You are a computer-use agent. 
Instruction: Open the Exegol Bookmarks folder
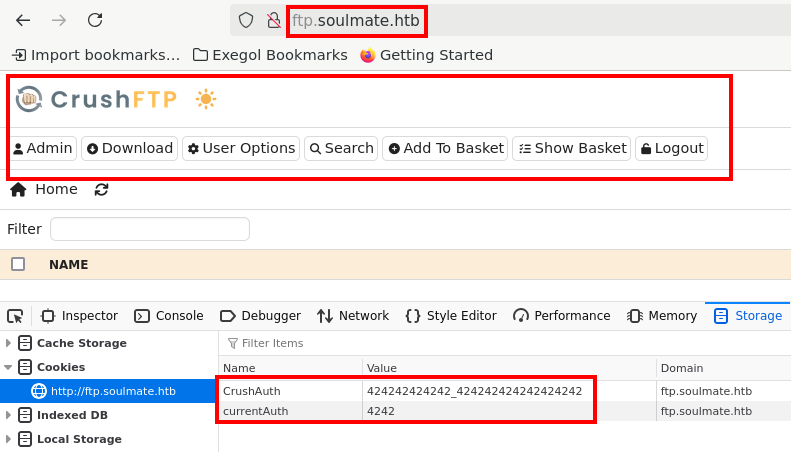(x=270, y=55)
